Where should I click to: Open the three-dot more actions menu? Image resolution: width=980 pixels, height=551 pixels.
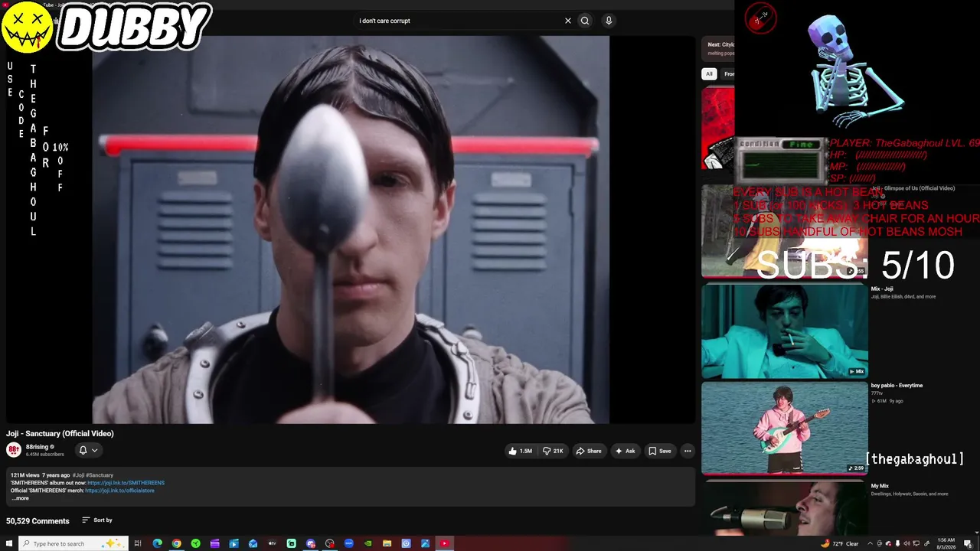point(688,451)
